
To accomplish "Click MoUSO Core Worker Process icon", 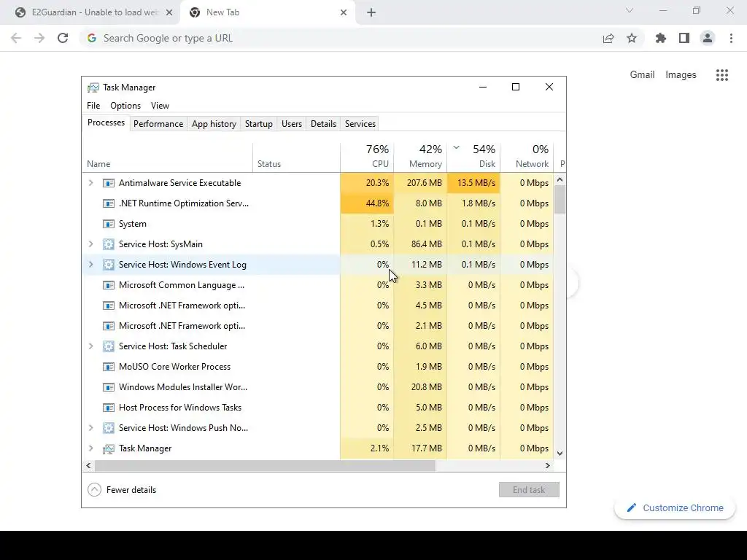I will pos(109,367).
